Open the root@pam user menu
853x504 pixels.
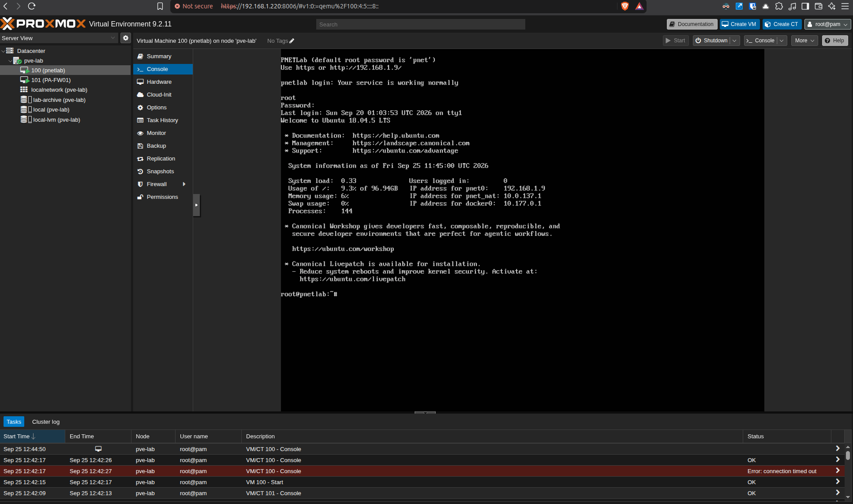click(827, 24)
